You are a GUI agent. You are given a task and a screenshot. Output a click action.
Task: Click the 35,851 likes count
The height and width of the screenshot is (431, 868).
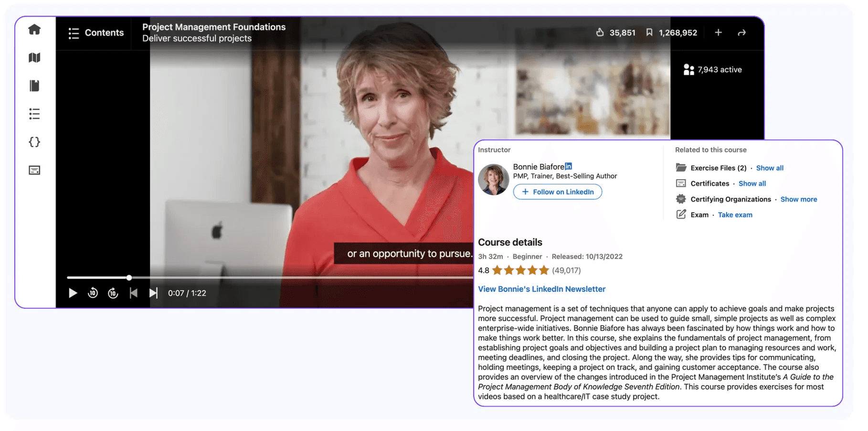[x=622, y=33]
